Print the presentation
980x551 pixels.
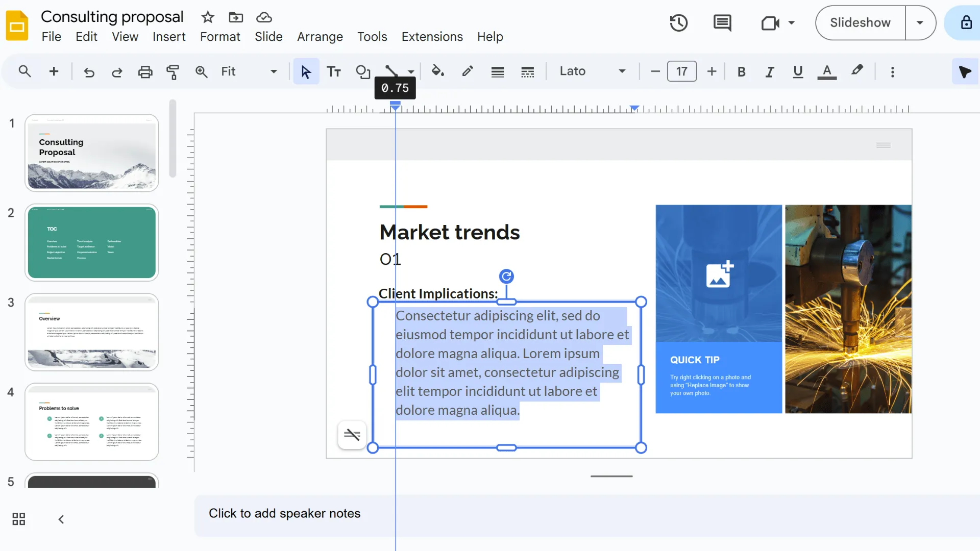(145, 72)
